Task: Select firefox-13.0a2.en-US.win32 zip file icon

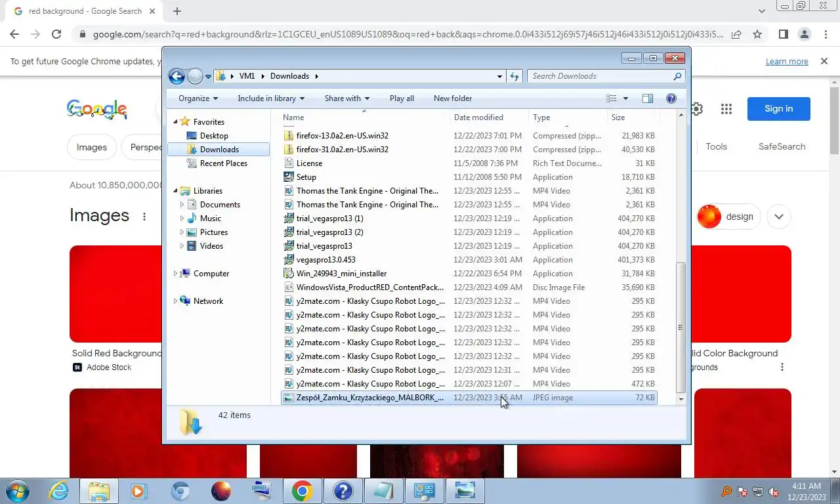Action: point(288,136)
